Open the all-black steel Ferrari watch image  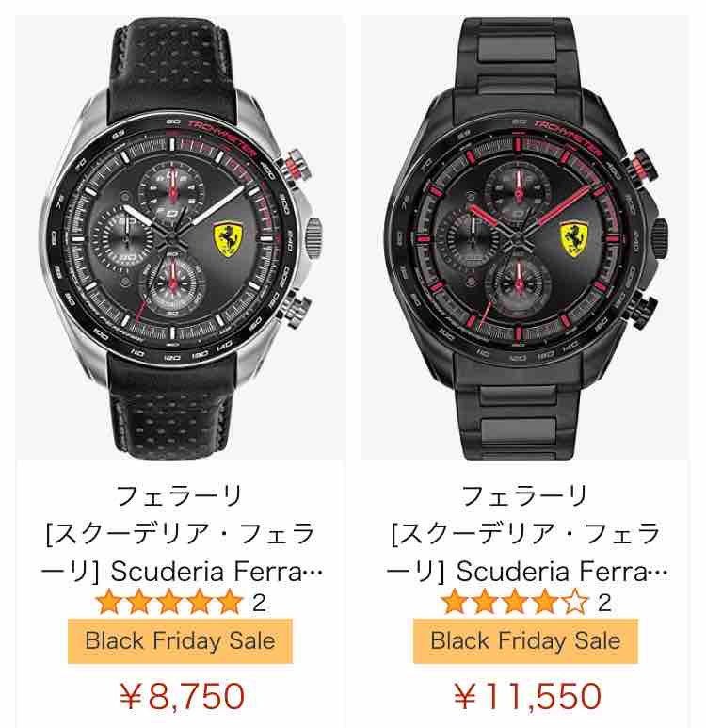point(525,237)
